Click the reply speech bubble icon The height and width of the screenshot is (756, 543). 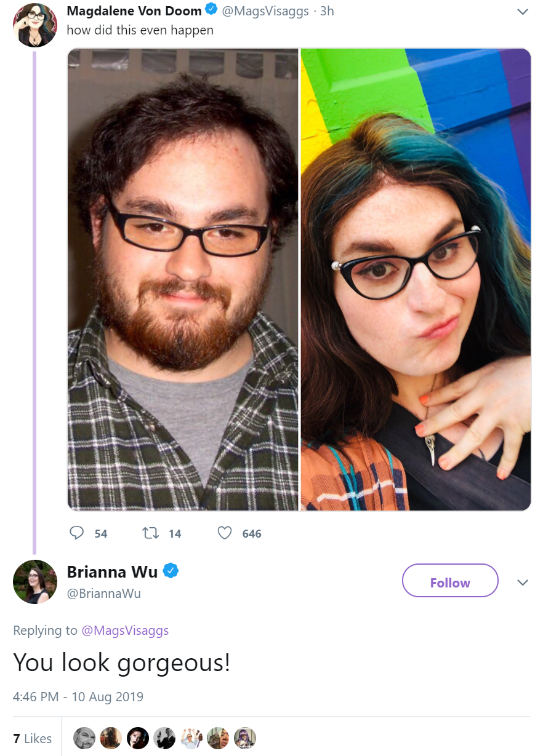[x=77, y=533]
